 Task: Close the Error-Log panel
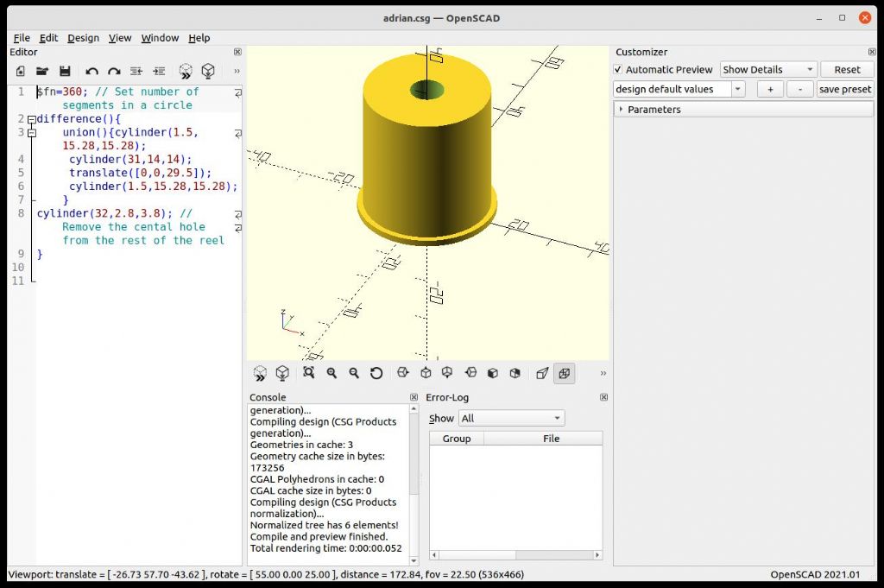tap(603, 397)
